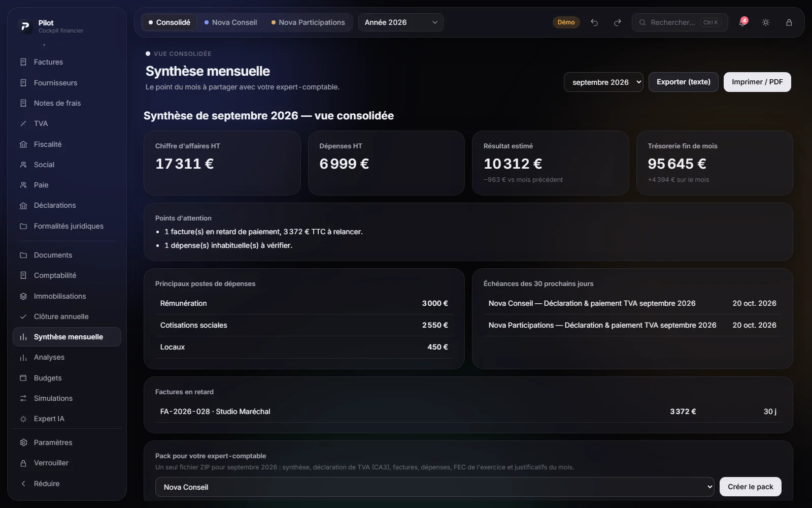
Task: Open Simulations
Action: coord(66,398)
